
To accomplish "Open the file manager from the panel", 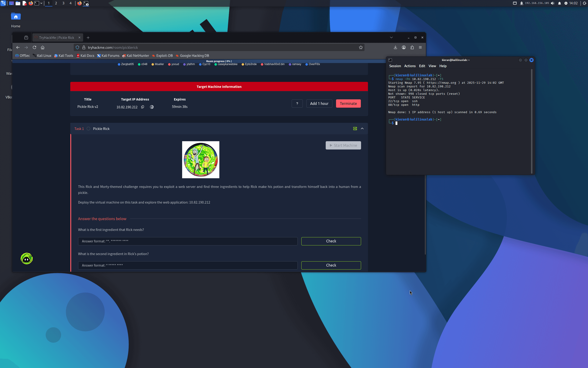I will [x=18, y=3].
